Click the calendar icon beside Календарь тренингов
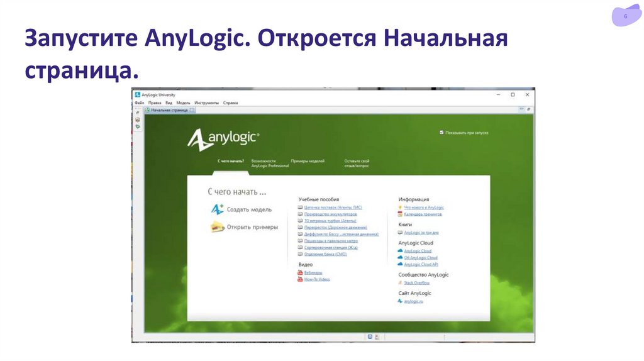Screen dimensions: 644x361 coord(400,214)
